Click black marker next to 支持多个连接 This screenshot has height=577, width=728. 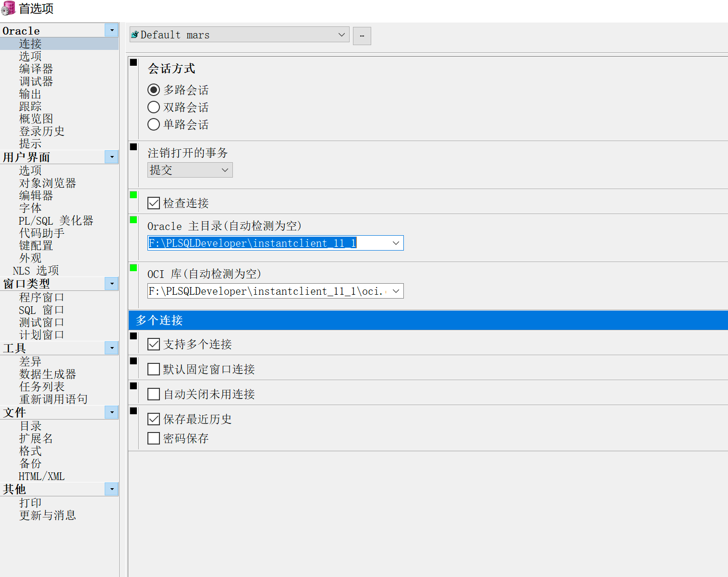(133, 336)
